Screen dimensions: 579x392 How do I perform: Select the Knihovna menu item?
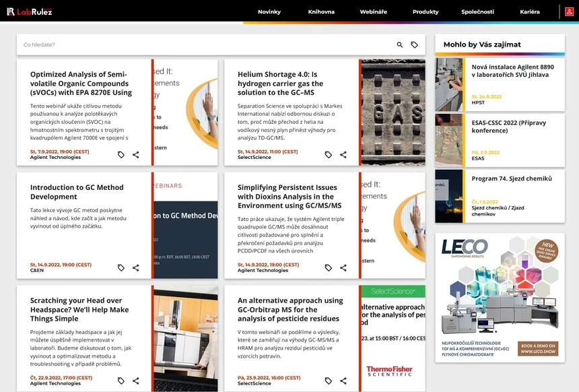click(320, 11)
